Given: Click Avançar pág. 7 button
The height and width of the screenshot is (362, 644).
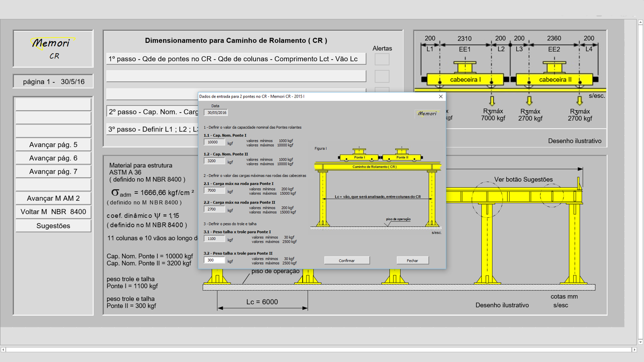Looking at the screenshot, I should click(53, 172).
